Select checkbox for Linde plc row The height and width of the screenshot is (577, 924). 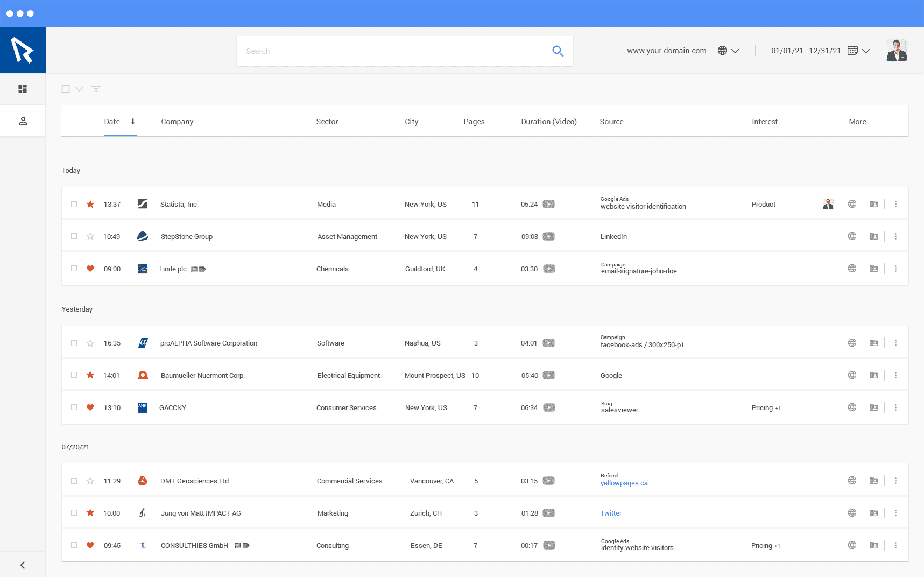74,269
